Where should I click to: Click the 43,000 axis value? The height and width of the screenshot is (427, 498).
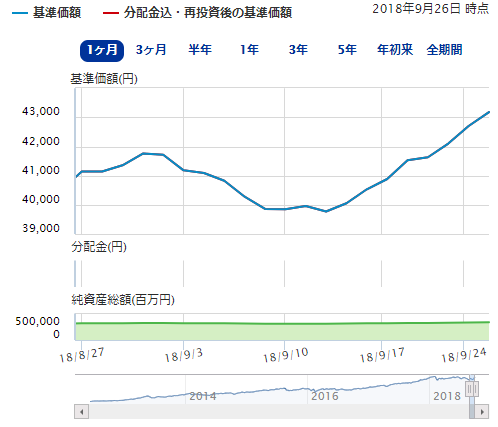(41, 111)
